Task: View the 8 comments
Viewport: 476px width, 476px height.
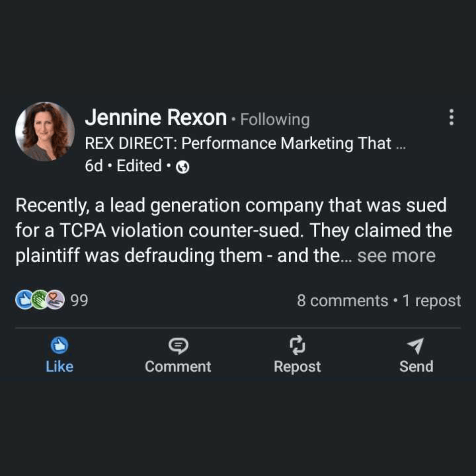Action: pyautogui.click(x=342, y=301)
